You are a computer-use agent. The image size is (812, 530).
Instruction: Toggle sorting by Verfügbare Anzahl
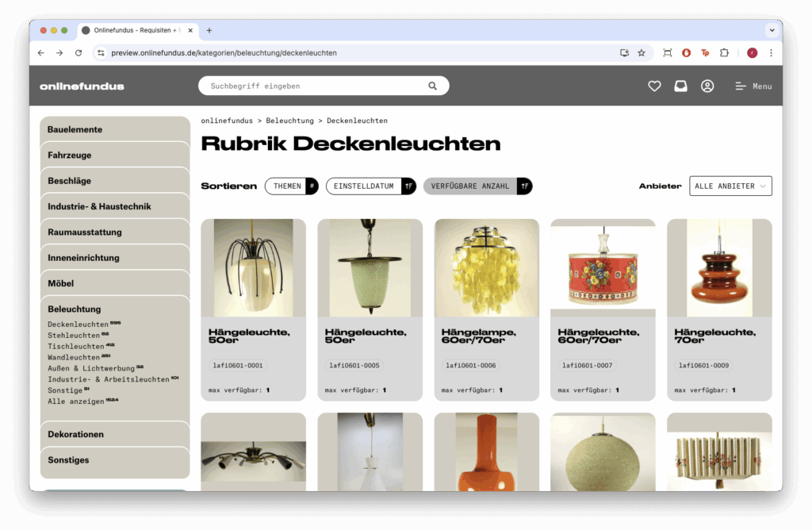[x=477, y=186]
